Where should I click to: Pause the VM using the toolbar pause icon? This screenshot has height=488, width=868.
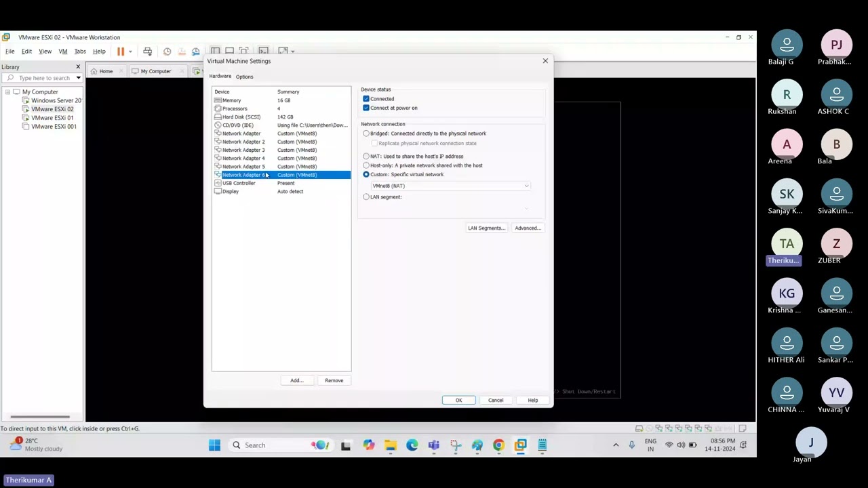click(121, 52)
